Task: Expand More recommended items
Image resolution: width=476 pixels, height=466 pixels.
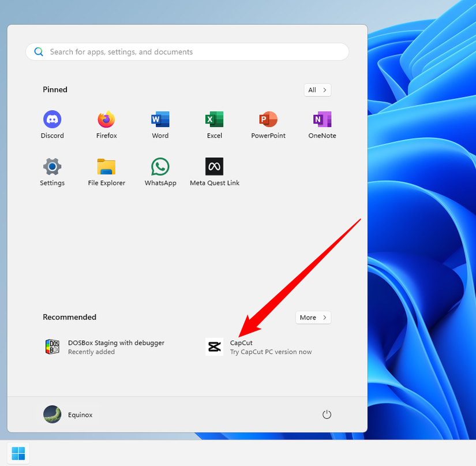Action: click(313, 318)
